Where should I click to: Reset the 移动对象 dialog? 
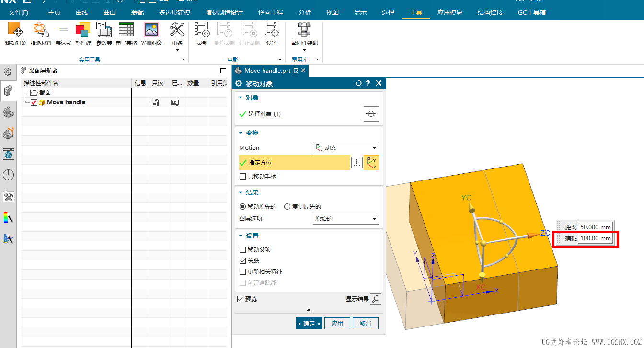(x=358, y=83)
